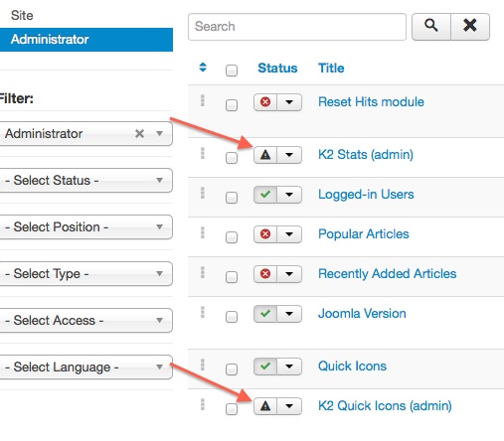Click the green check status icon for Logged-in Users
This screenshot has height=441, width=504.
tap(265, 195)
